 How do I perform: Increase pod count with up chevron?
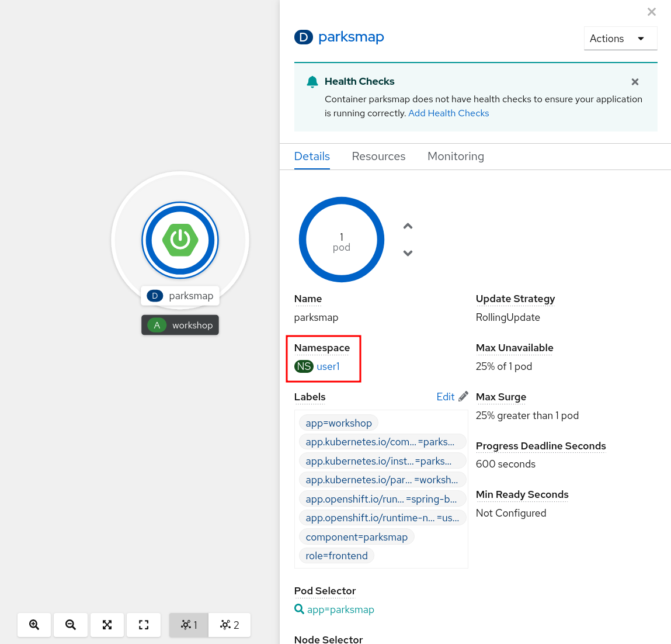tap(407, 226)
